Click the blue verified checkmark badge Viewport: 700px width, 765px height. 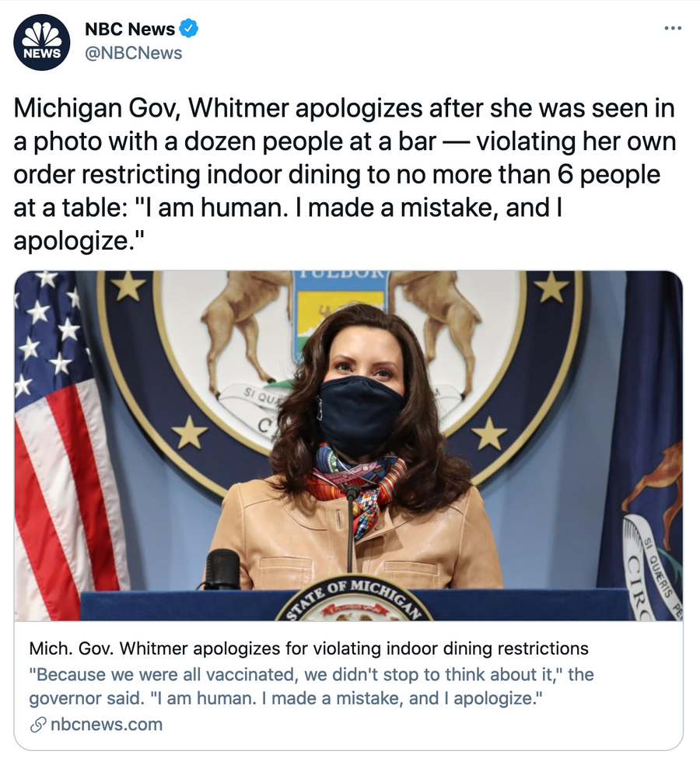point(188,29)
